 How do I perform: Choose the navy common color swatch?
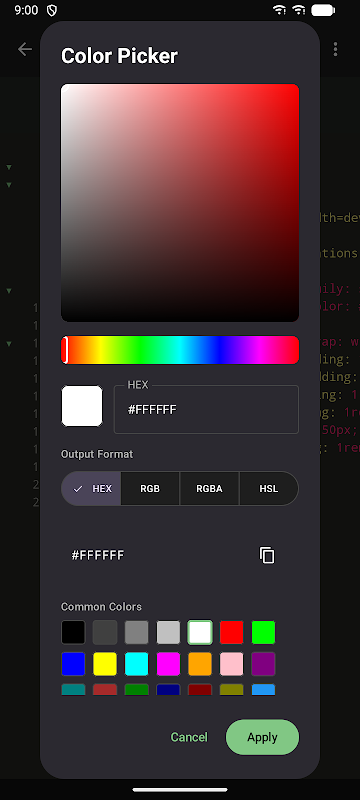tap(168, 689)
